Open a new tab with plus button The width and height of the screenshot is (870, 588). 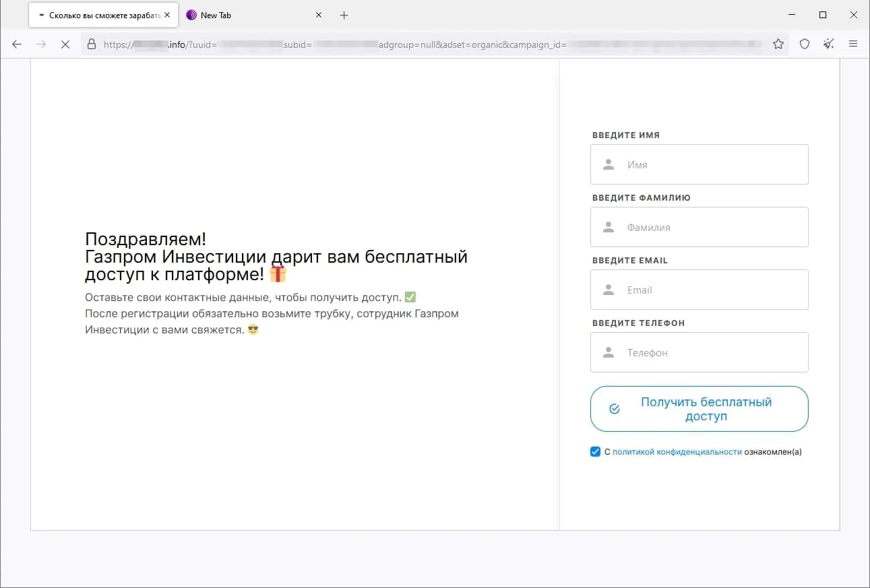[x=344, y=15]
